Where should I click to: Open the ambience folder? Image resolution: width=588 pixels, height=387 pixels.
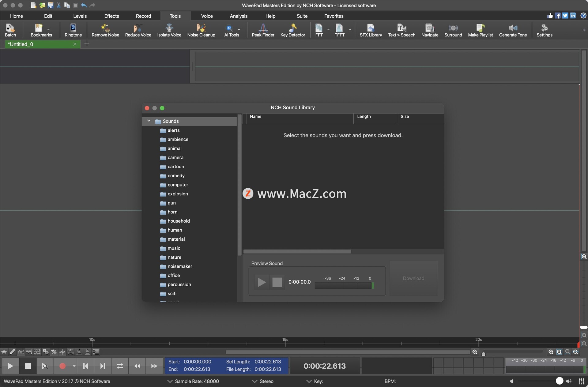point(178,139)
